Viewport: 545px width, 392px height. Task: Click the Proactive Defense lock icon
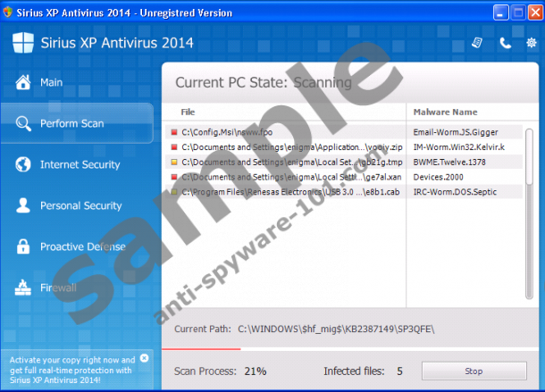click(x=22, y=246)
